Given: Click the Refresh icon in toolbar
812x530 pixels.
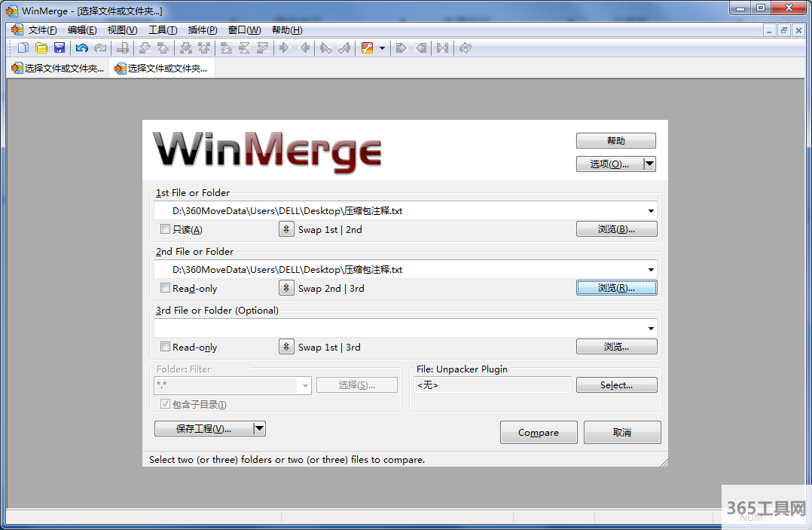Looking at the screenshot, I should click(x=465, y=48).
